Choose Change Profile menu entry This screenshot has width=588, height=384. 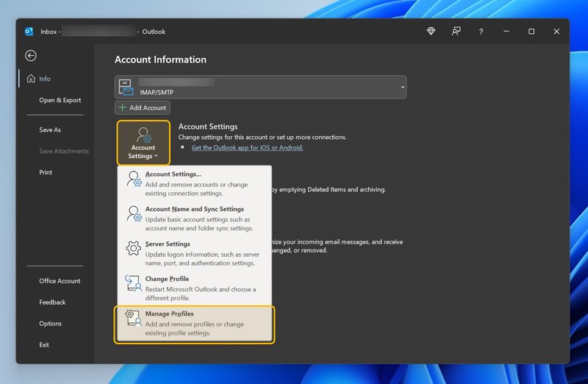coord(195,288)
